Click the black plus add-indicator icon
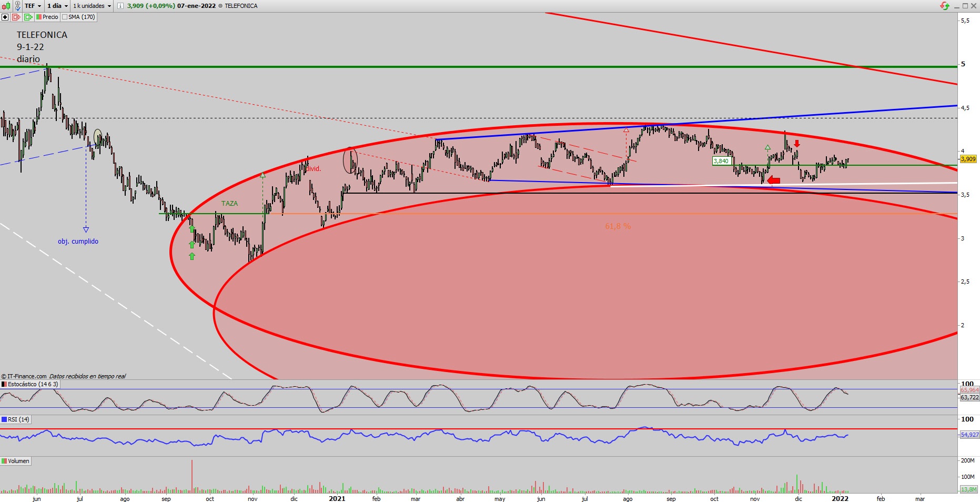This screenshot has width=980, height=502. (5, 17)
